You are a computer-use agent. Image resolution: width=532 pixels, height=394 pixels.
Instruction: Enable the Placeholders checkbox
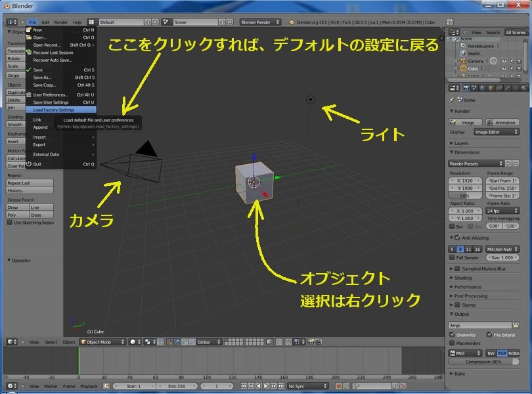452,343
